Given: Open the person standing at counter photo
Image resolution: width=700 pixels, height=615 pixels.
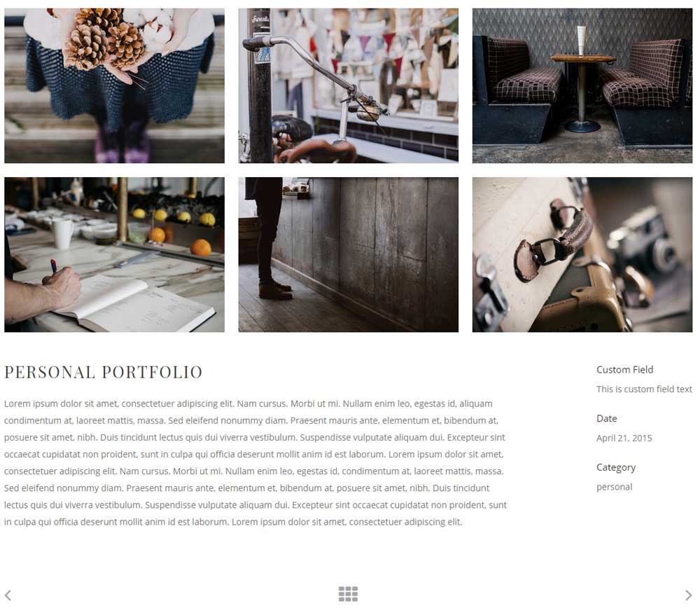Looking at the screenshot, I should pos(348,254).
